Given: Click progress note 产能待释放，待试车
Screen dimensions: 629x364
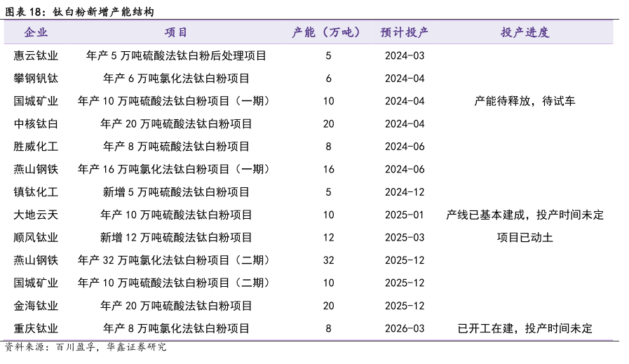Looking at the screenshot, I should [525, 101].
